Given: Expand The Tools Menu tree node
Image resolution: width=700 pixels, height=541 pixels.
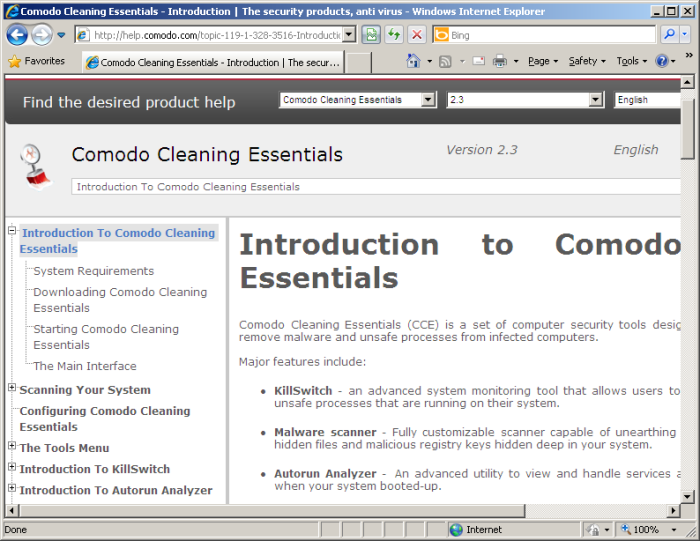Looking at the screenshot, I should click(x=12, y=445).
